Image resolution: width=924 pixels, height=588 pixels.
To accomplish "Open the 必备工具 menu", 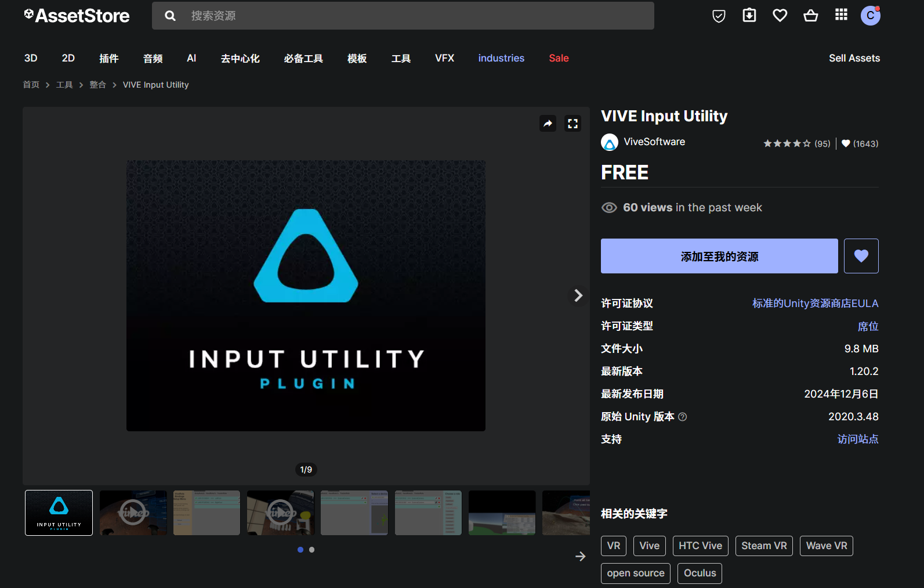I will (x=303, y=58).
